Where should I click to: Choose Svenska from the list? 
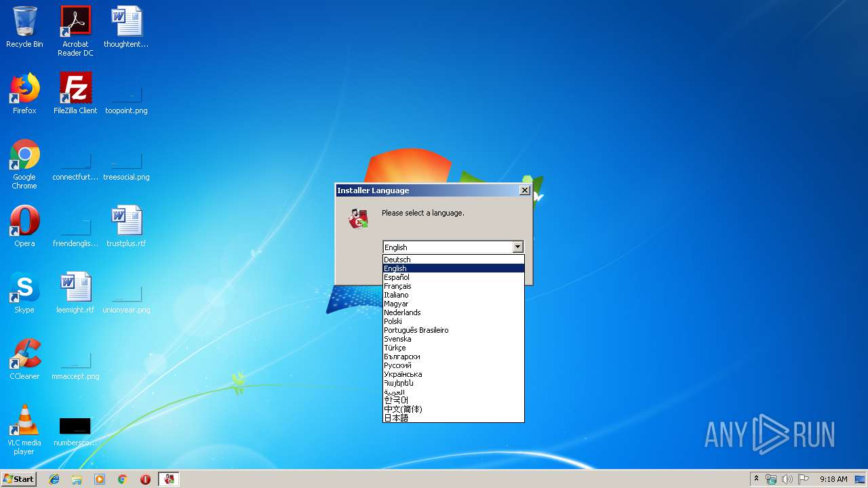click(453, 339)
